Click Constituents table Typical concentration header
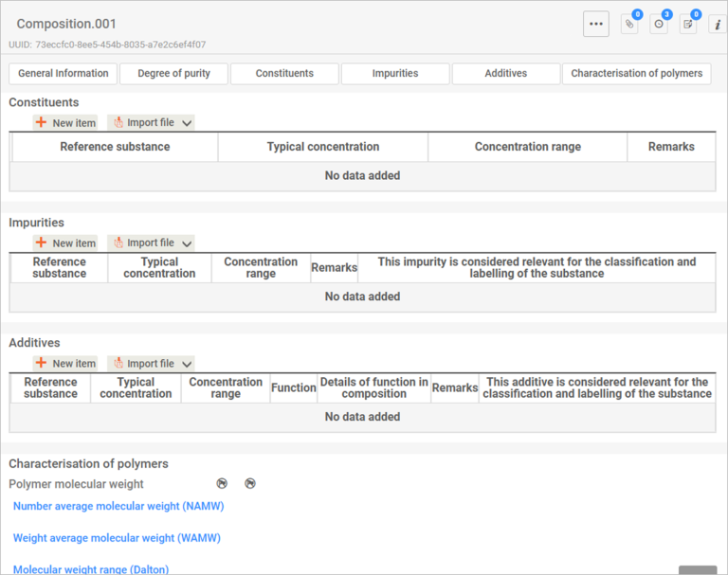The image size is (728, 575). click(x=323, y=147)
